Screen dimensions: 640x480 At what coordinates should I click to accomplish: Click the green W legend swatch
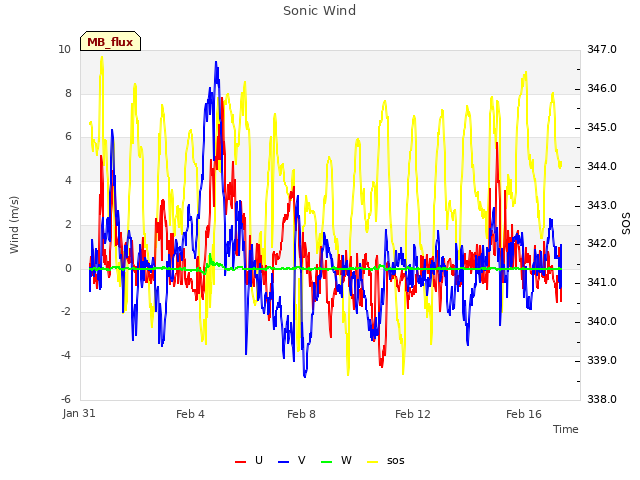coord(326,462)
